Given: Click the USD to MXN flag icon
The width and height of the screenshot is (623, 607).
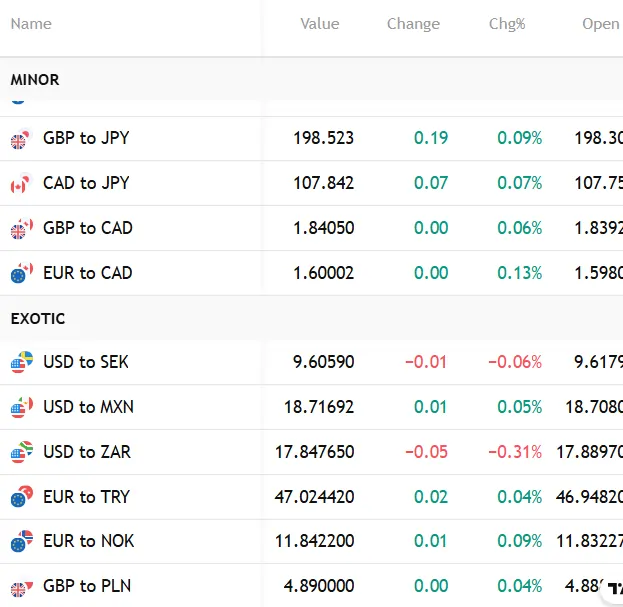Looking at the screenshot, I should (x=21, y=407).
